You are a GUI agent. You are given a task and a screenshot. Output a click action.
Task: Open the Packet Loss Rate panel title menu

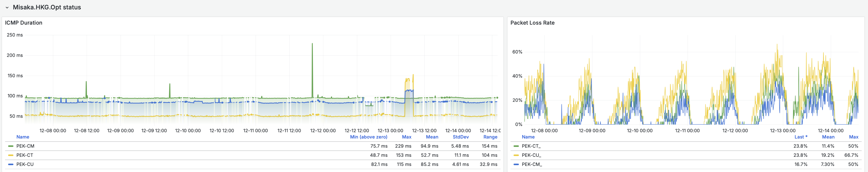tap(532, 23)
